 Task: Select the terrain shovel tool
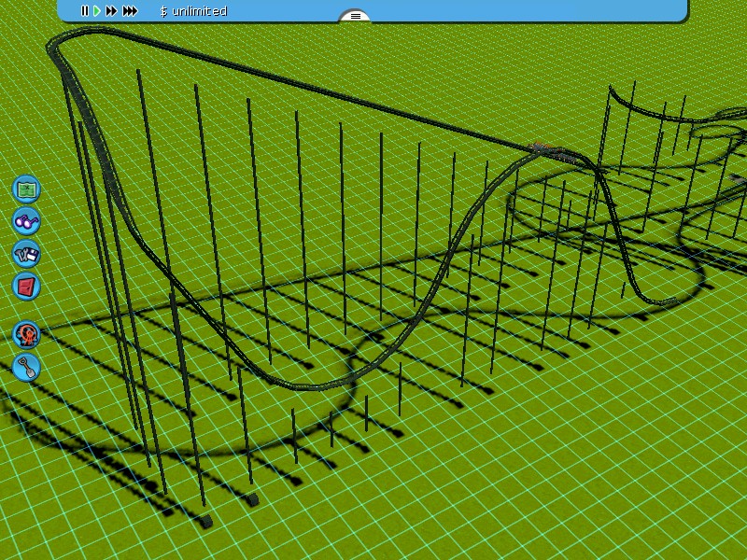point(26,366)
